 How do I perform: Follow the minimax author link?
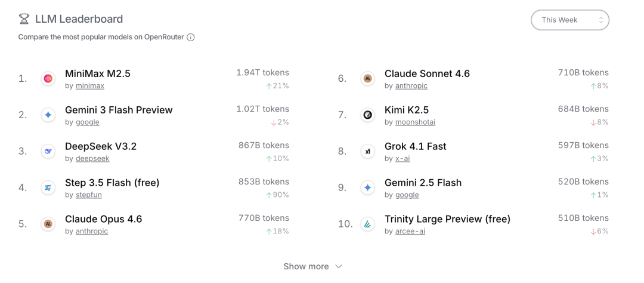[90, 86]
